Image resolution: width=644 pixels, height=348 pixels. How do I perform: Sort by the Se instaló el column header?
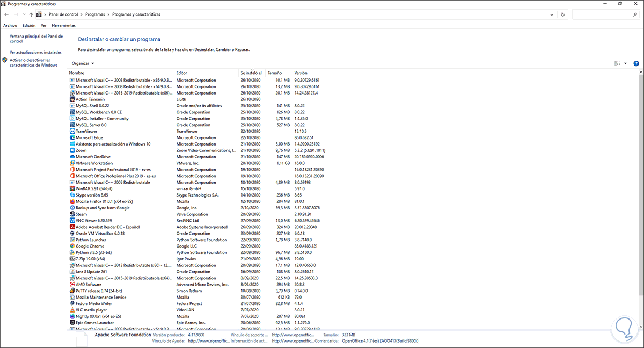(252, 73)
